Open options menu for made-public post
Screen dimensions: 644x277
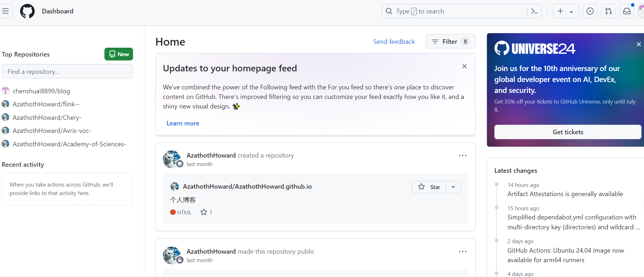point(463,252)
